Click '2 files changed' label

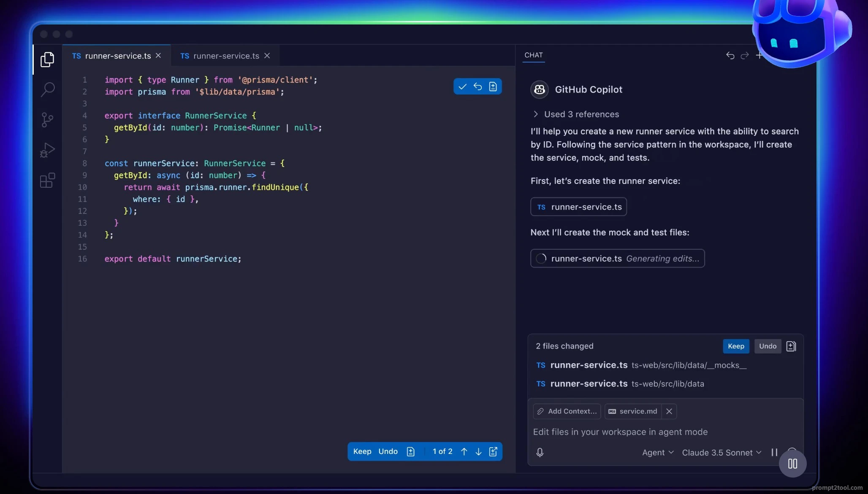(x=564, y=346)
